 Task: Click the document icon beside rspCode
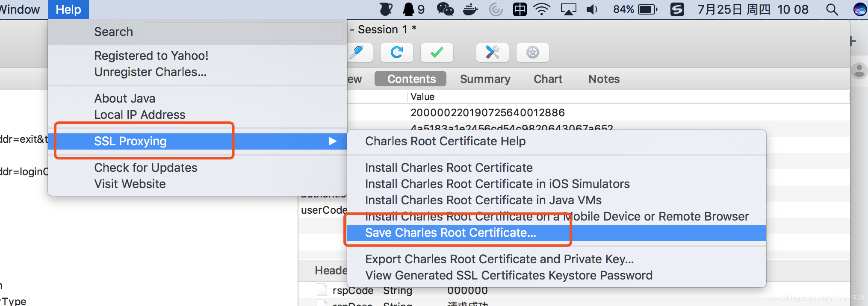322,290
